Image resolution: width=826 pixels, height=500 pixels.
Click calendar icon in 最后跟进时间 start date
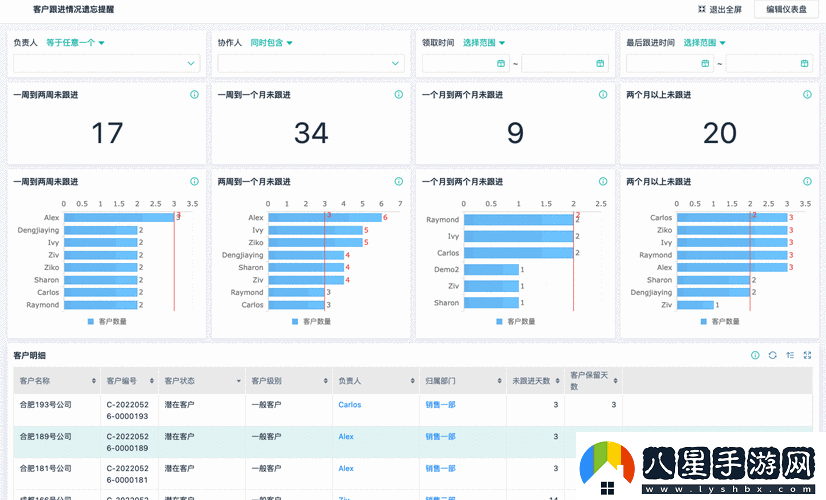[705, 63]
